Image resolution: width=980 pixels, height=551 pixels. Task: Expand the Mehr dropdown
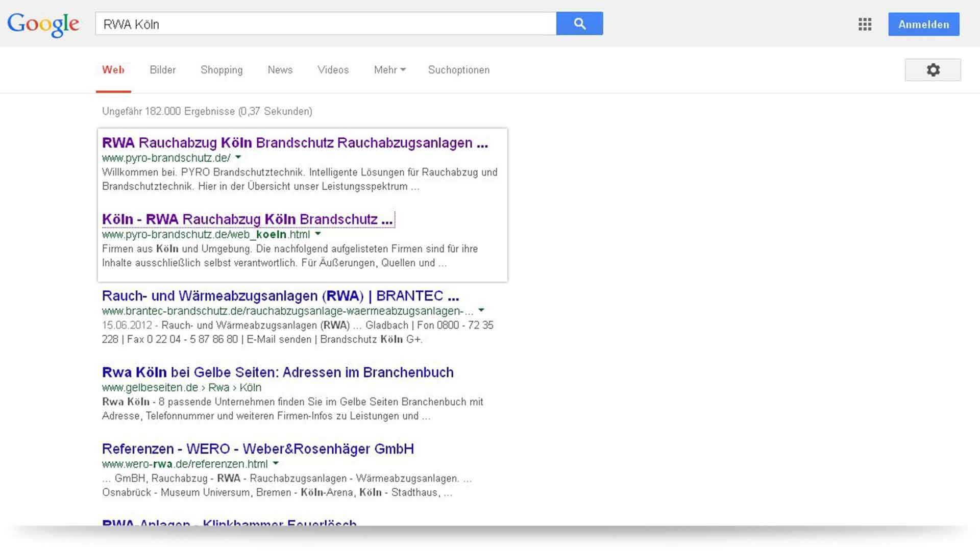click(390, 70)
